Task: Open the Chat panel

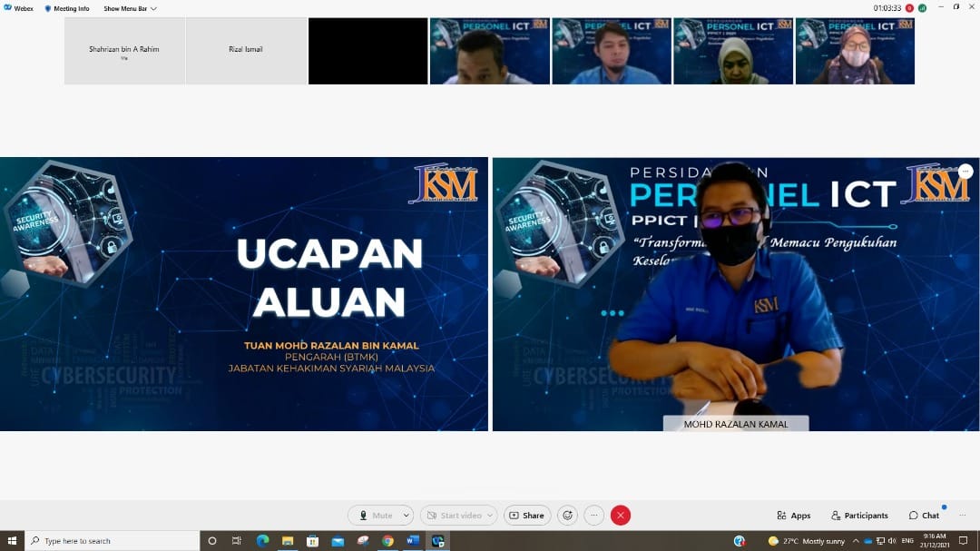Action: (924, 516)
